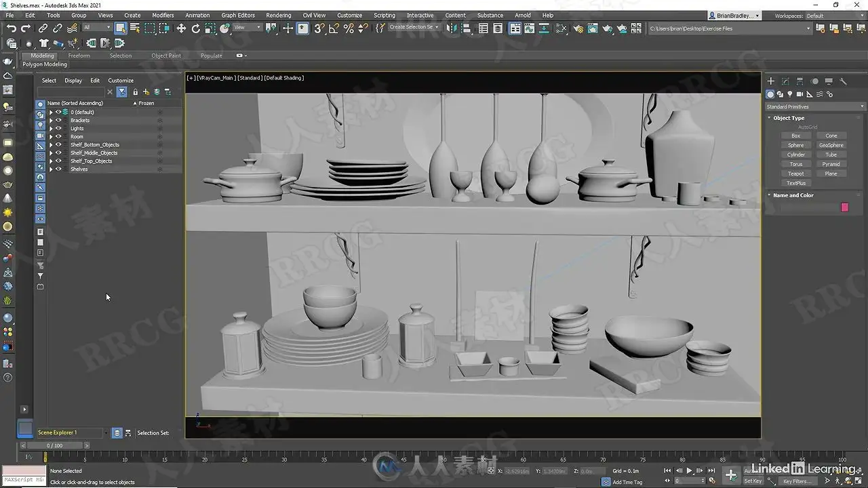The width and height of the screenshot is (868, 488).
Task: Click the pink object color swatch
Action: click(844, 207)
